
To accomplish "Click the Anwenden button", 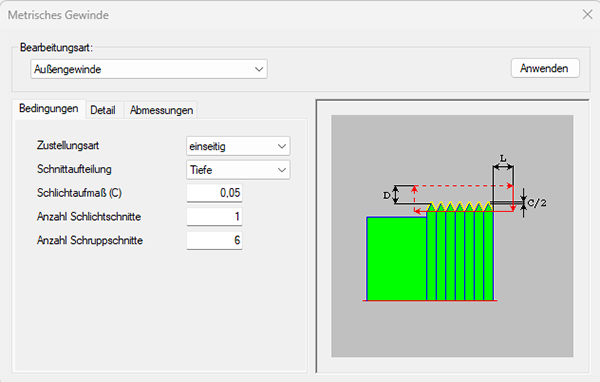I will pos(545,69).
